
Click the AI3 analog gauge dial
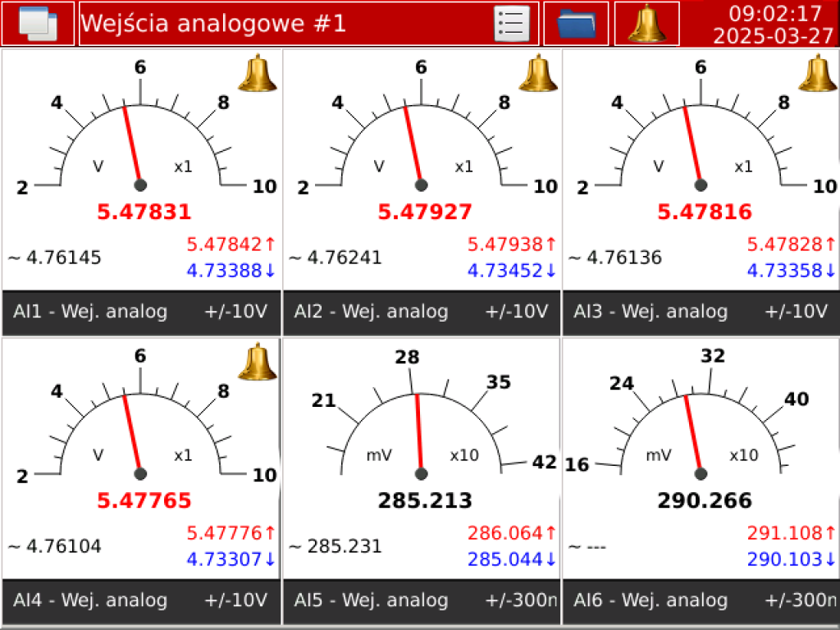[701, 135]
